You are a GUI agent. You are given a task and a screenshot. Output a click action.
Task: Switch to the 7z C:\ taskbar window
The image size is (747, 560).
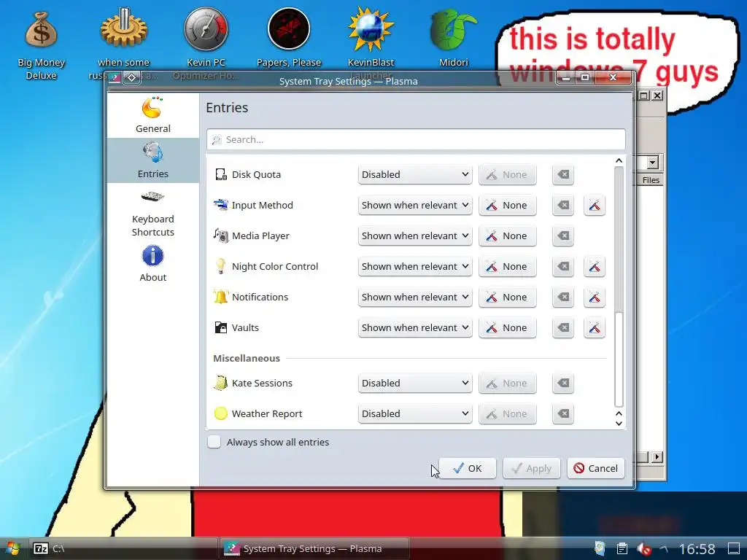pos(124,548)
